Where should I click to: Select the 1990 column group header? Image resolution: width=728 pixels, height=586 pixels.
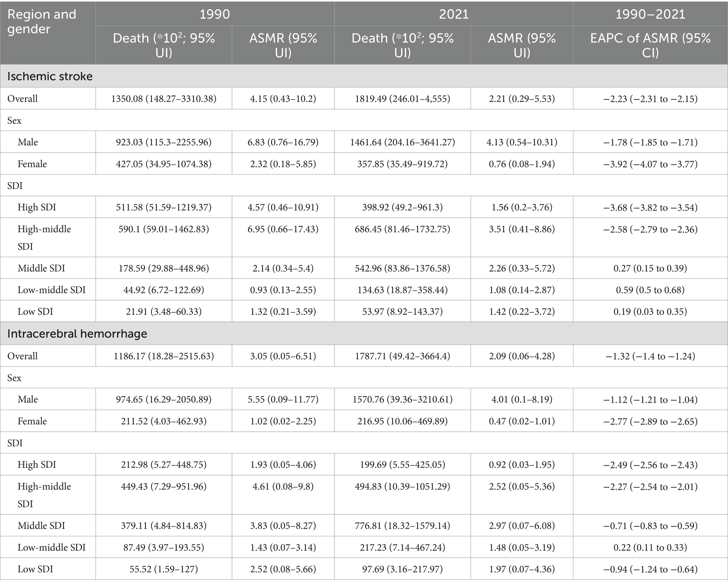[x=215, y=14]
